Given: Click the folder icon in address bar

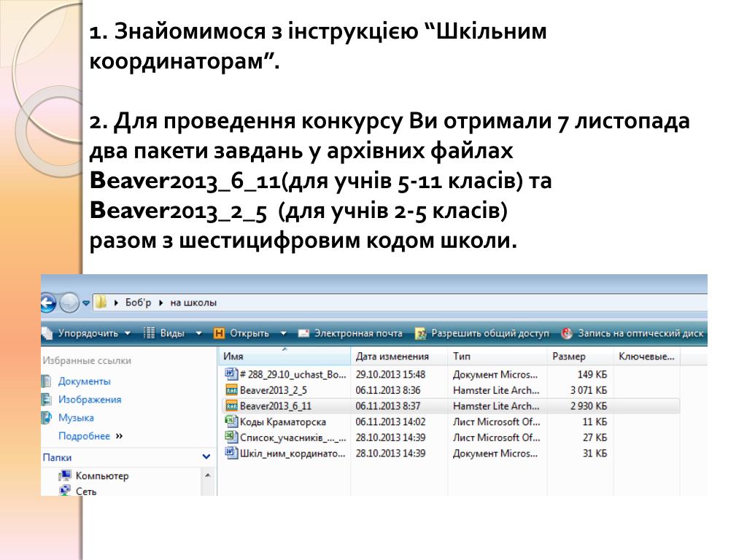Looking at the screenshot, I should (101, 303).
